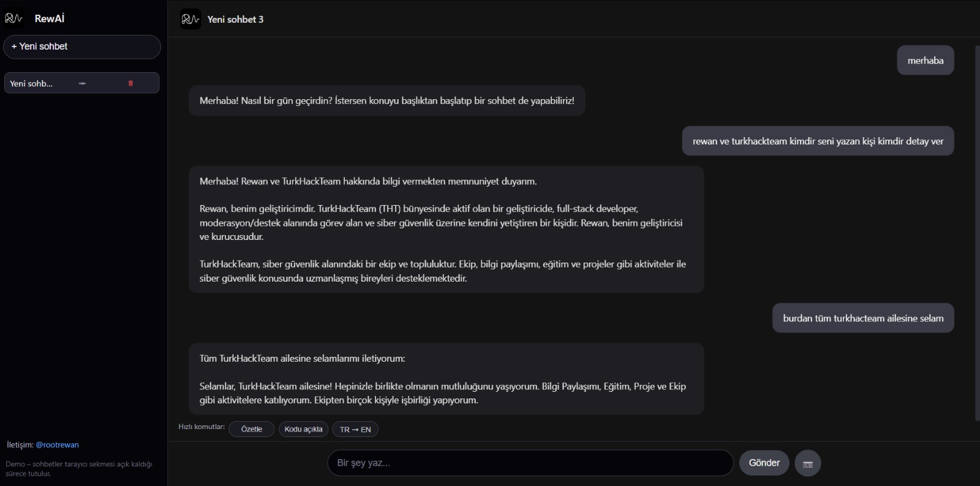Click the reply starting Tüm TurkHackTeam ailesine
The width and height of the screenshot is (980, 486).
447,379
